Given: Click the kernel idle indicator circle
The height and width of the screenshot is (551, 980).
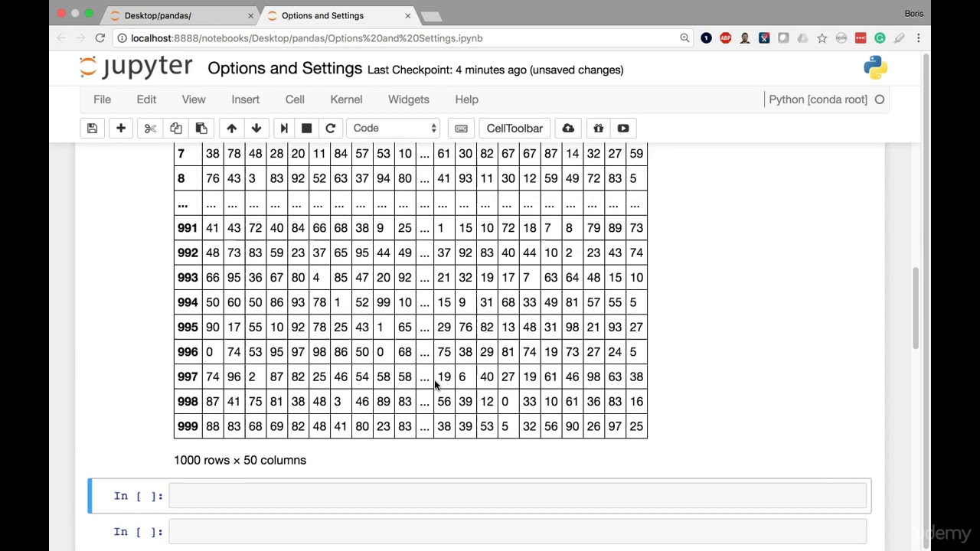Looking at the screenshot, I should 880,99.
